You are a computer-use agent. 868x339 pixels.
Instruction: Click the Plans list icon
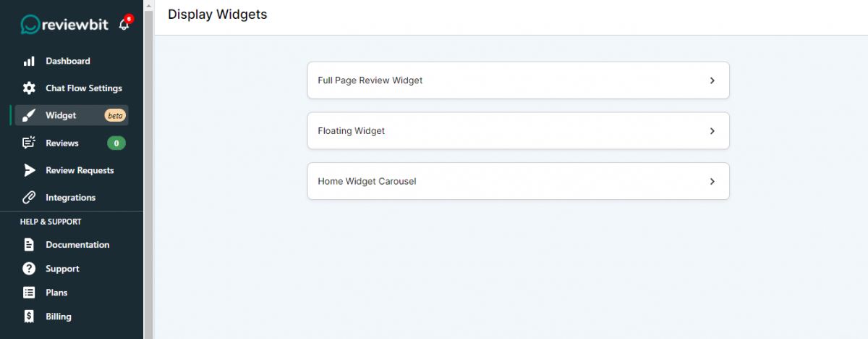29,293
